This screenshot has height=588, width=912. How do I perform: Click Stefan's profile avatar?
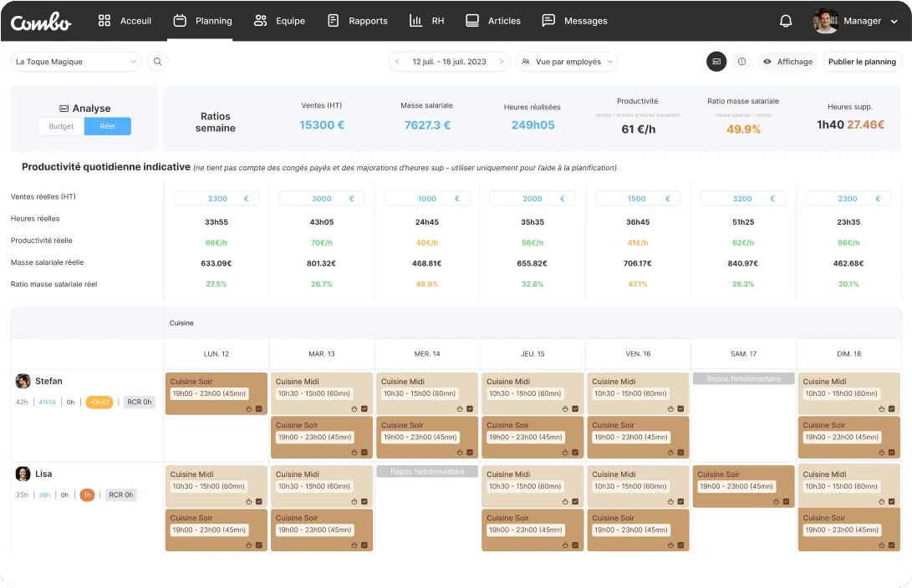click(x=23, y=381)
